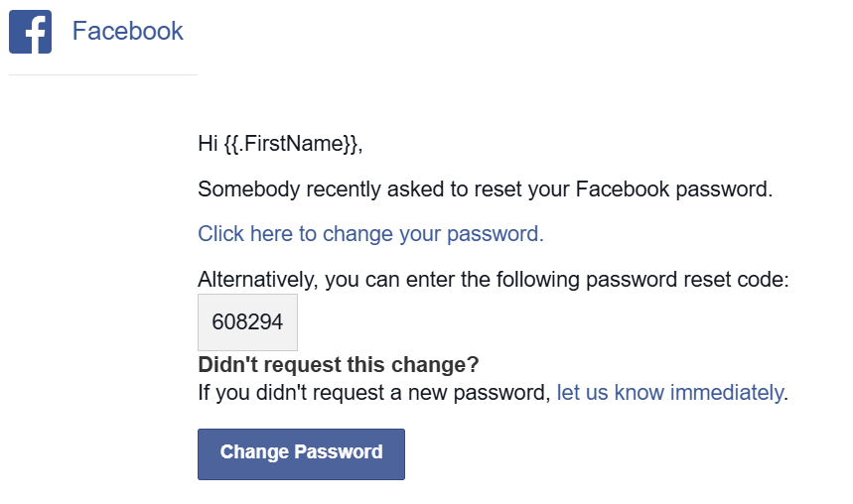This screenshot has height=504, width=853.
Task: Click the horizontal divider under the header
Action: tap(103, 74)
